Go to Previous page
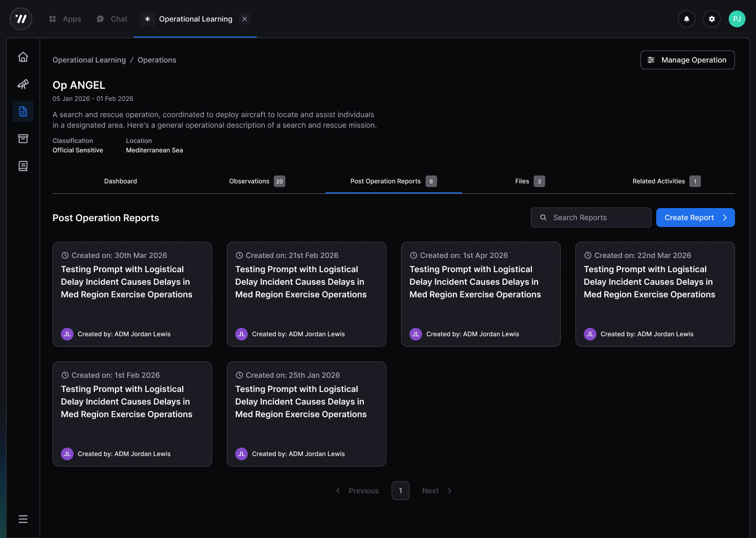This screenshot has width=756, height=538. click(358, 491)
